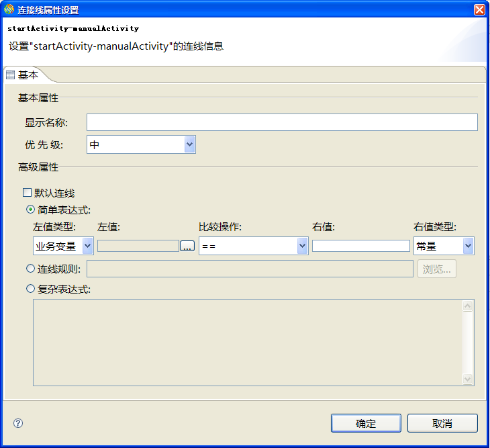Click the help question mark icon
Viewport: 490px width, 448px height.
pyautogui.click(x=18, y=423)
